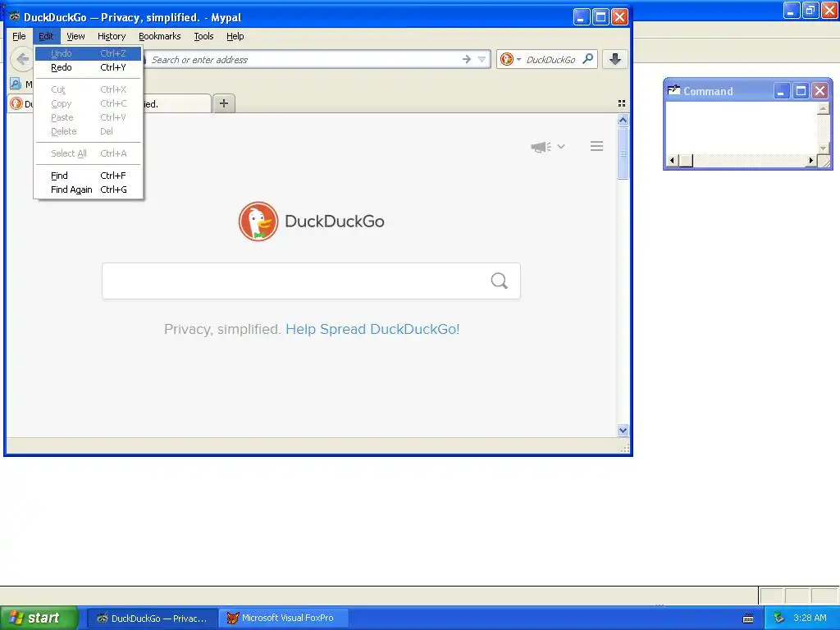This screenshot has width=840, height=630.
Task: Open the Tools menu
Action: coord(203,36)
